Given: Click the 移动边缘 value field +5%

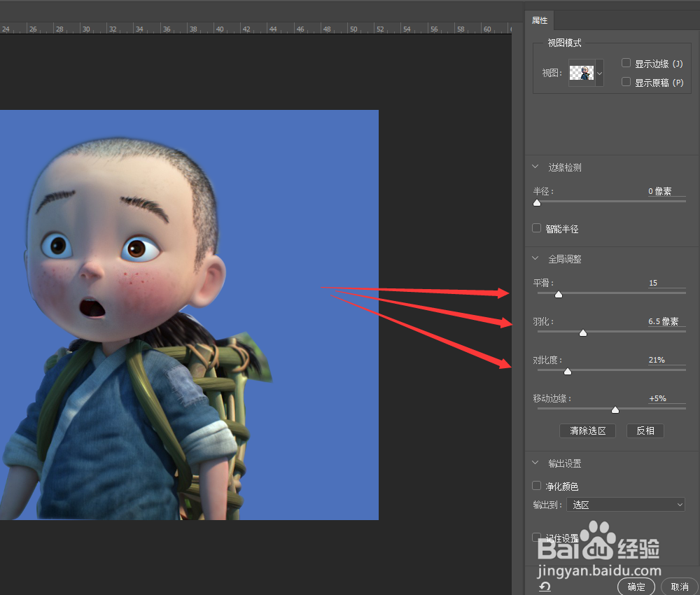Looking at the screenshot, I should click(666, 398).
